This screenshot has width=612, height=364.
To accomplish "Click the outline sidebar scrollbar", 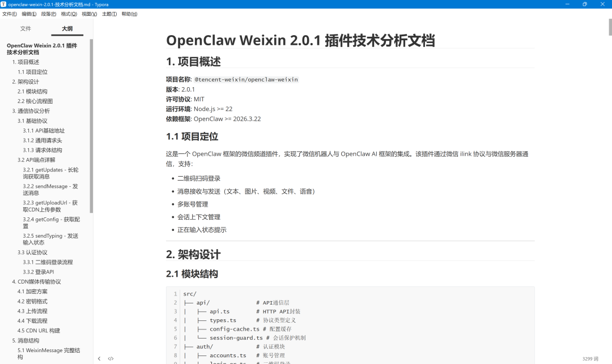I will 91,125.
